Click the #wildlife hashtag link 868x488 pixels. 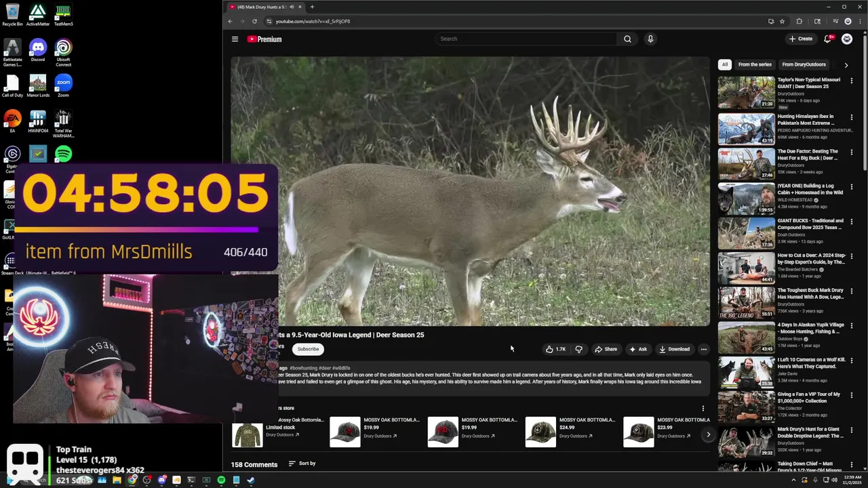pos(341,368)
